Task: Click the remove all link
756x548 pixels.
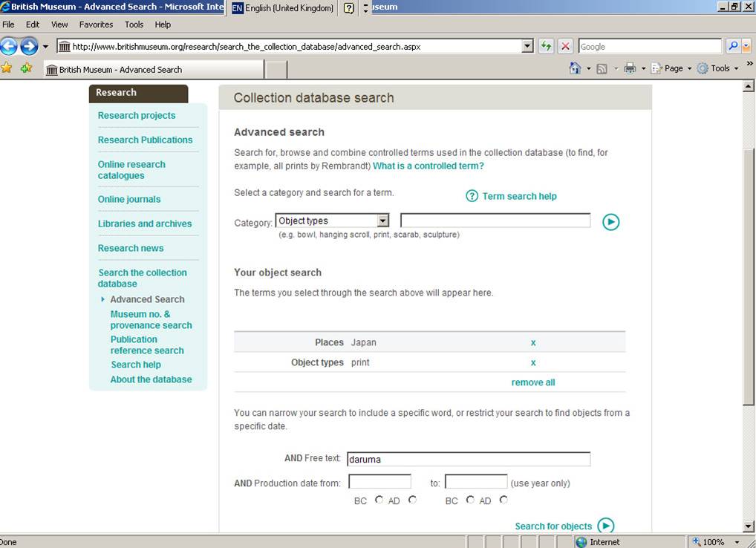Action: pyautogui.click(x=532, y=382)
